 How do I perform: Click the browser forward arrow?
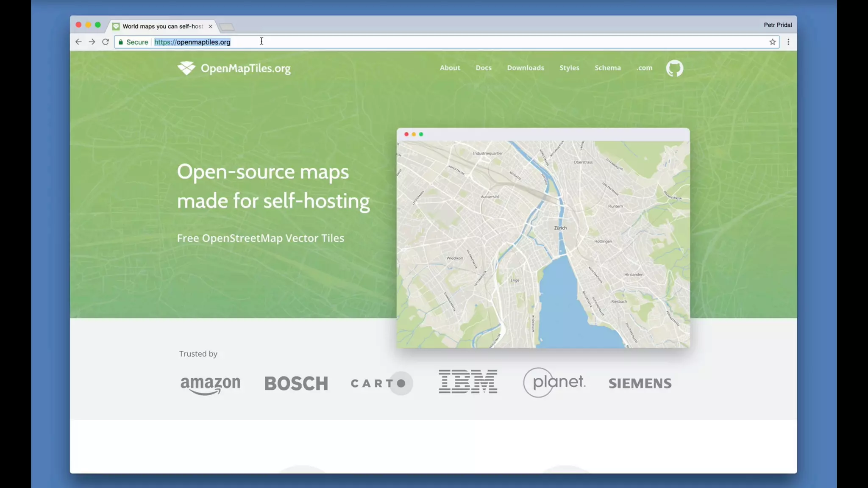point(92,42)
